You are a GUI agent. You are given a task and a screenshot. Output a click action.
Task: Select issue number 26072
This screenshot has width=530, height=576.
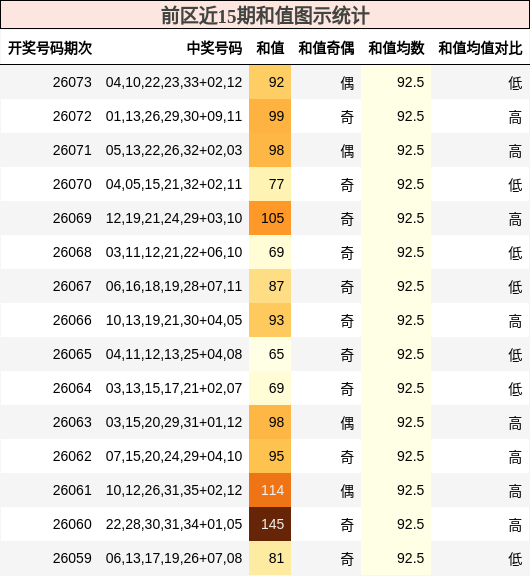72,116
